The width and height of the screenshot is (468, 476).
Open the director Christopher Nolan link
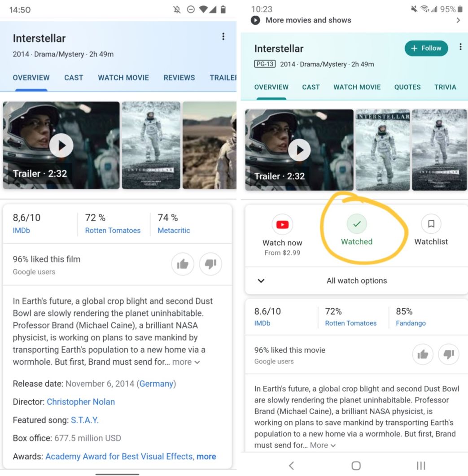81,402
